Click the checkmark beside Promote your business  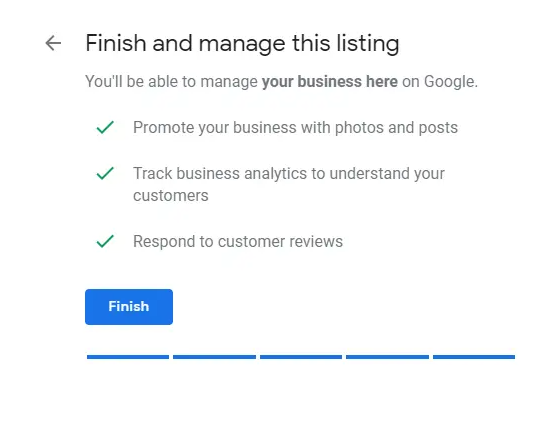[105, 127]
